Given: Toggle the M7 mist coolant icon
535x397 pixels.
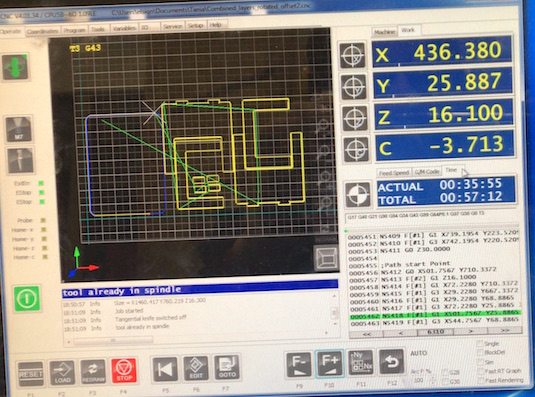Looking at the screenshot, I should [x=18, y=129].
